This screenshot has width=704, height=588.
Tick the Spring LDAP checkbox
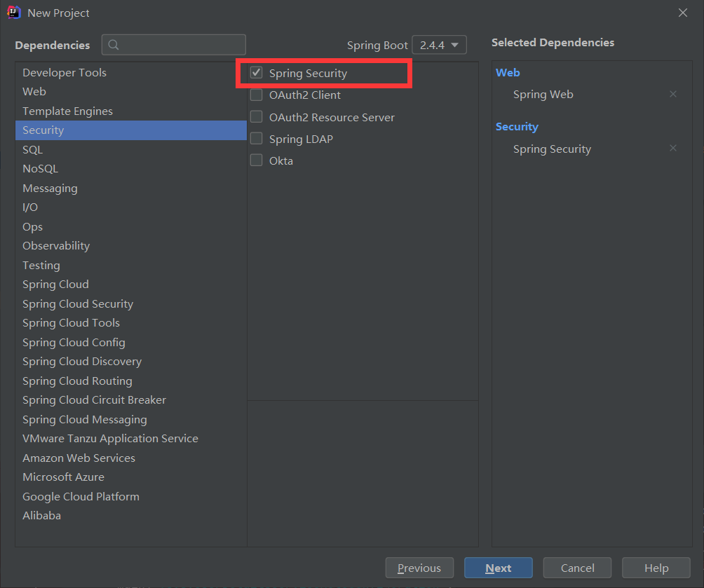257,139
